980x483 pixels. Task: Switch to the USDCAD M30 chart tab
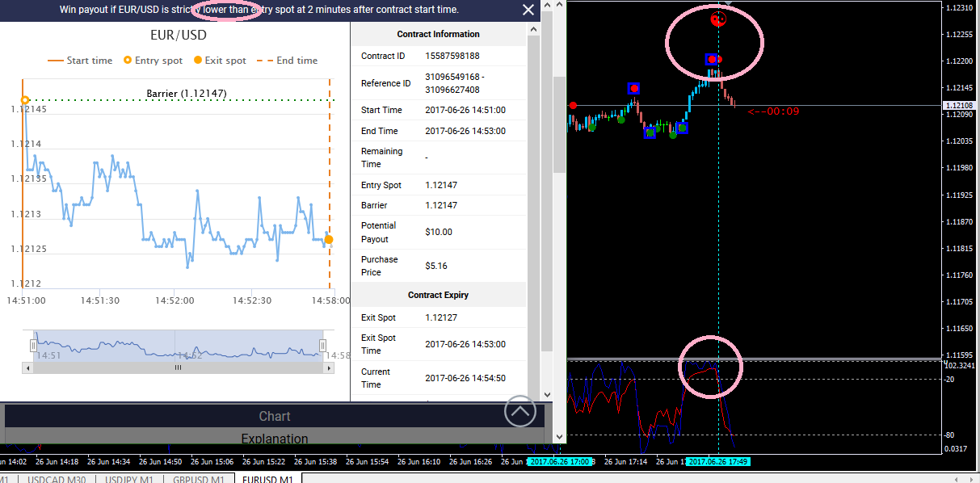pyautogui.click(x=57, y=480)
